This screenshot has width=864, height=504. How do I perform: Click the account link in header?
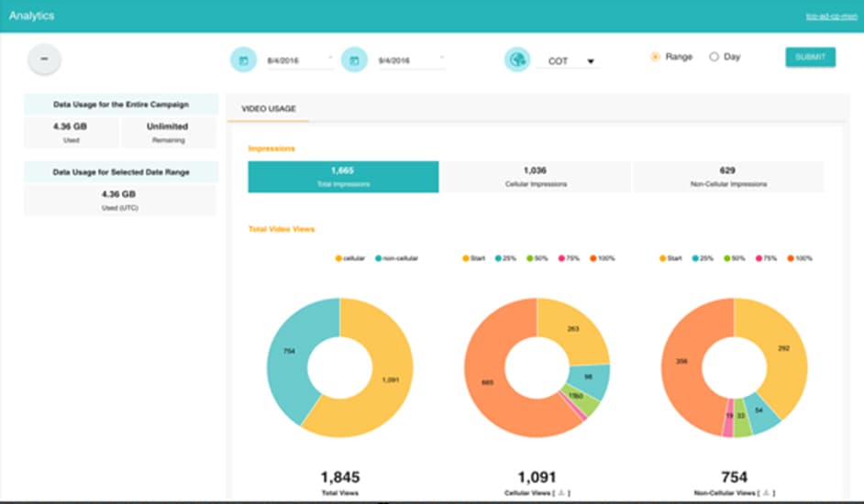tap(829, 16)
